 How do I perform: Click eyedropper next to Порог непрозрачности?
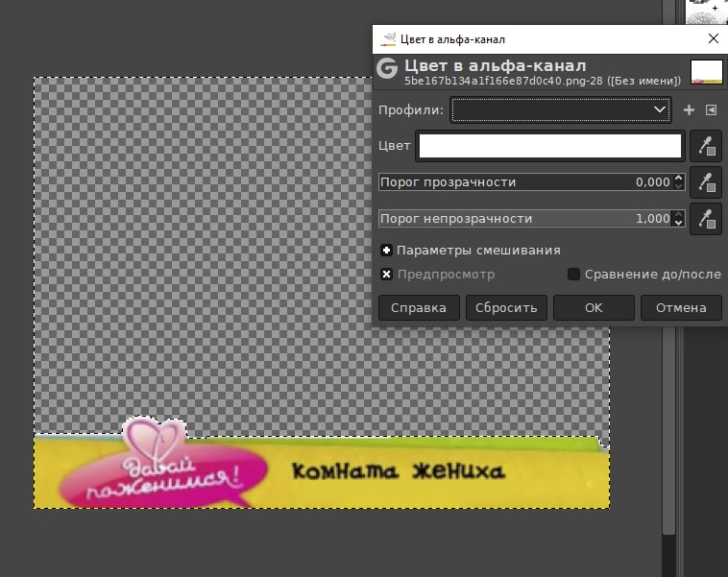[x=706, y=219]
